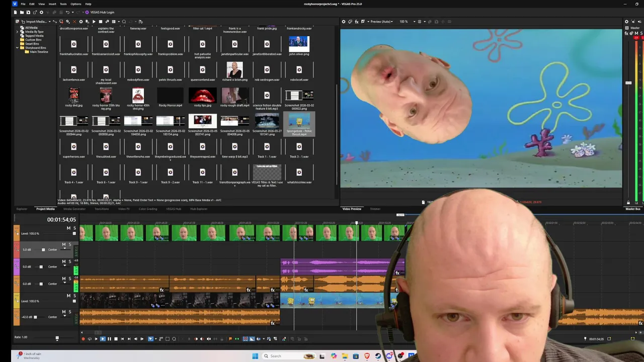
Task: Click the preview grid overlays icon
Action: [x=420, y=22]
